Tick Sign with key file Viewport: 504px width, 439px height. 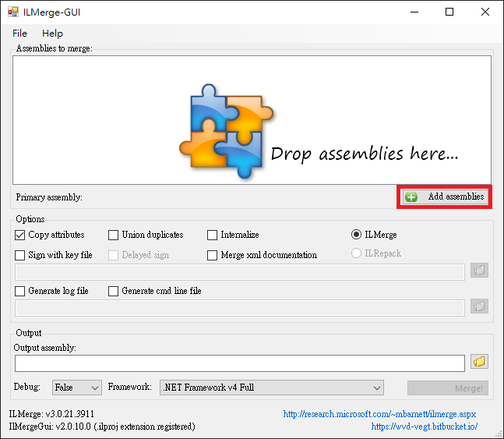coord(20,255)
